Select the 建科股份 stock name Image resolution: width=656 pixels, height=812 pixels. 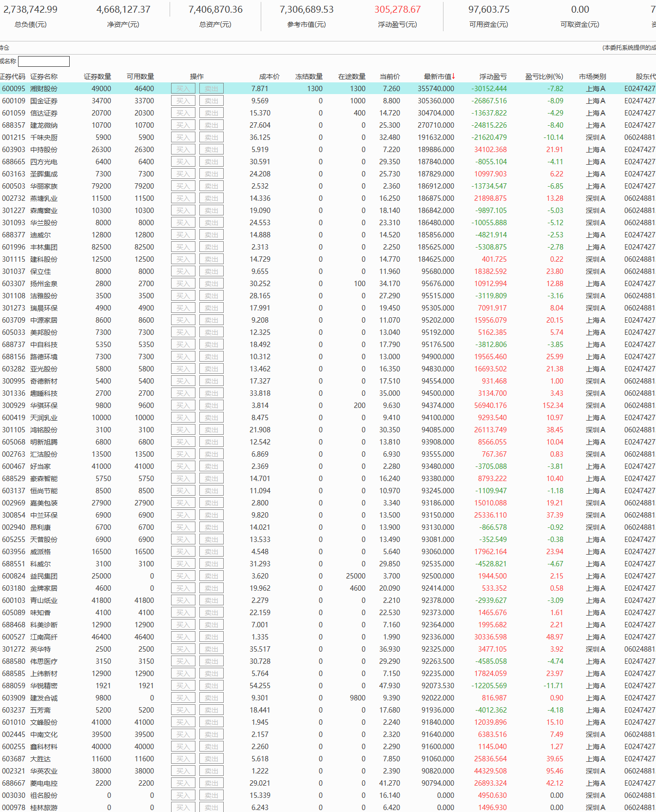tap(44, 259)
